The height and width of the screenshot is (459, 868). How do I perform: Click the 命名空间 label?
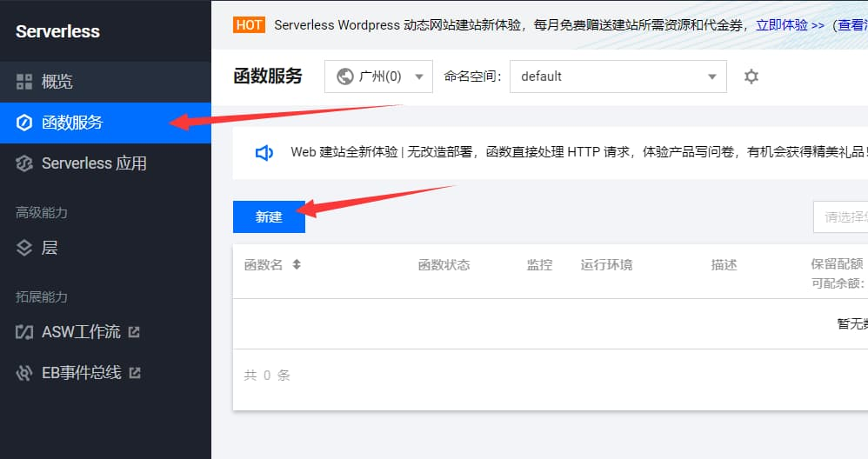tap(472, 76)
